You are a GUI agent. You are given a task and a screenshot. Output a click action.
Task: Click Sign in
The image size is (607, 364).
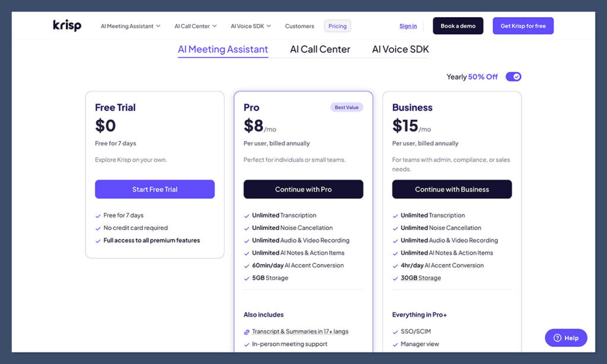point(408,25)
